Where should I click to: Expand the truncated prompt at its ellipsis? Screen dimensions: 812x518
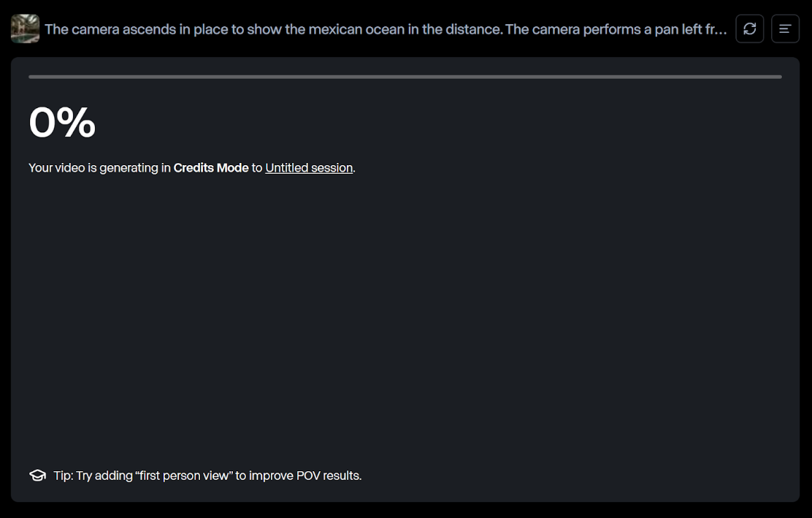720,30
